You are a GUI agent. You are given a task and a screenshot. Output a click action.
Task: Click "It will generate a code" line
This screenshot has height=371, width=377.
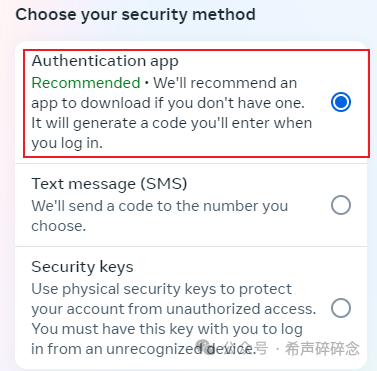click(x=172, y=124)
